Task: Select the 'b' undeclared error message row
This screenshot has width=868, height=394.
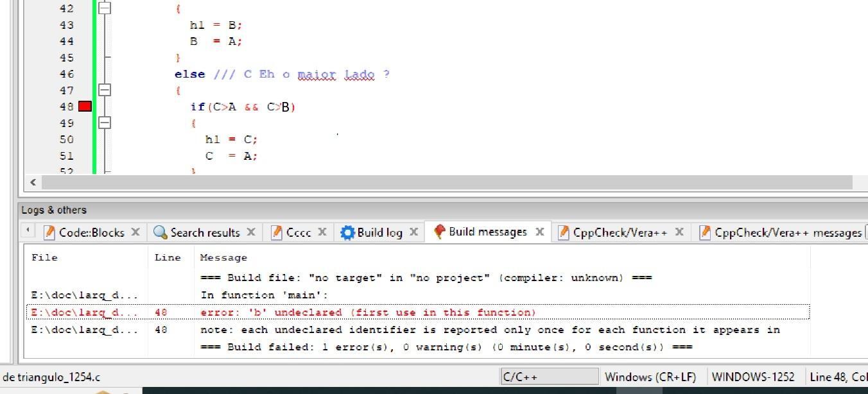Action: pyautogui.click(x=418, y=313)
